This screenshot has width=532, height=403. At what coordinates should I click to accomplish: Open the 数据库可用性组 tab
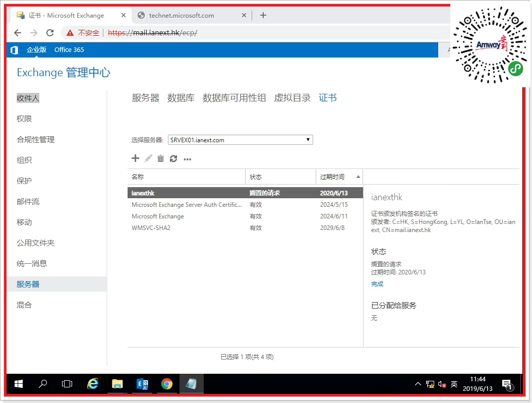(234, 98)
